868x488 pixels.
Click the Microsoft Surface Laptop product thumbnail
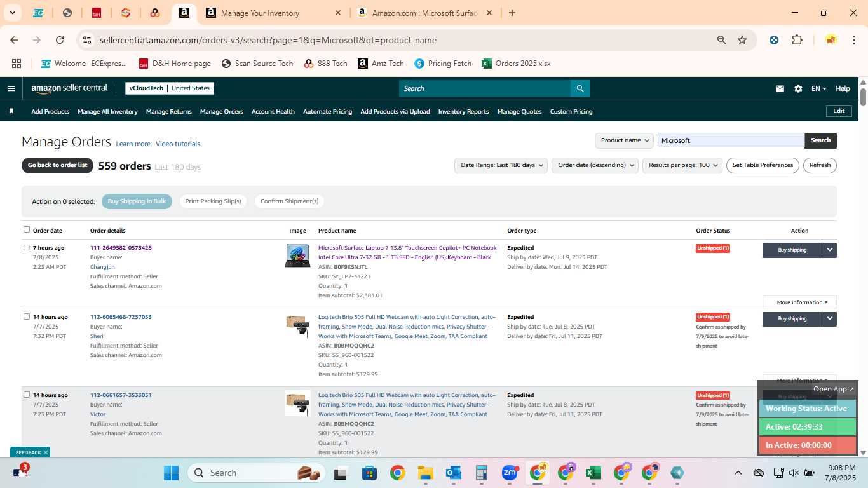pos(297,255)
